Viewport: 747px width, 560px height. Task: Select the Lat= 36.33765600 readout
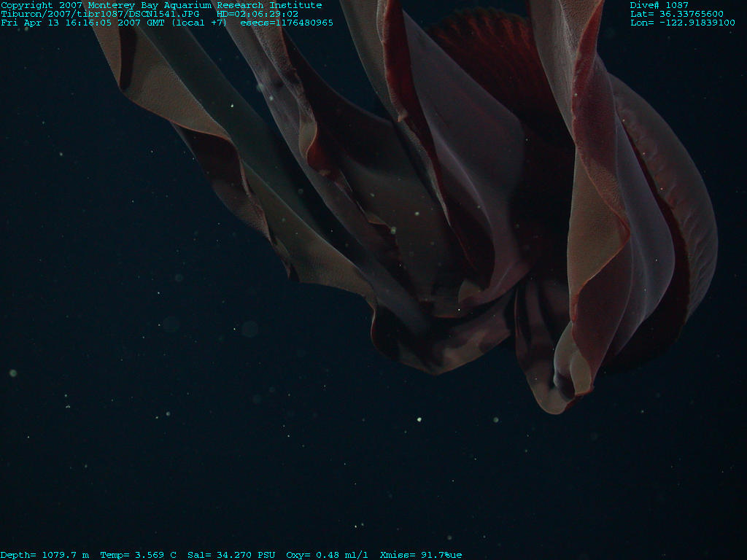676,14
